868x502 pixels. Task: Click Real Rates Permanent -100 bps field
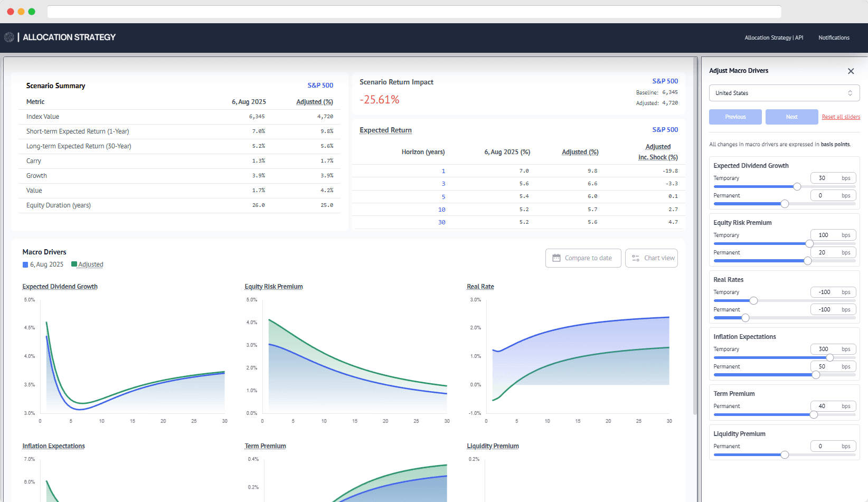coord(833,309)
